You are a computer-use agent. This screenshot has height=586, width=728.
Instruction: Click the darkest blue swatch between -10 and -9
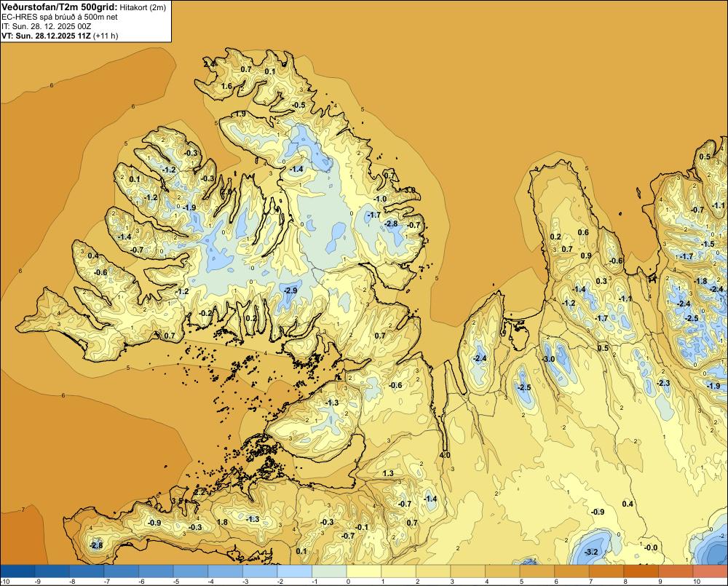17,571
